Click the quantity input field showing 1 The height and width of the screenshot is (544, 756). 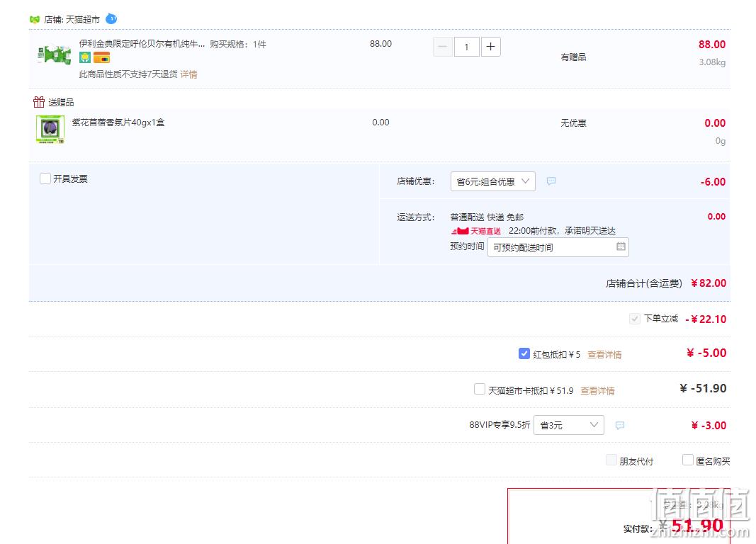click(466, 47)
